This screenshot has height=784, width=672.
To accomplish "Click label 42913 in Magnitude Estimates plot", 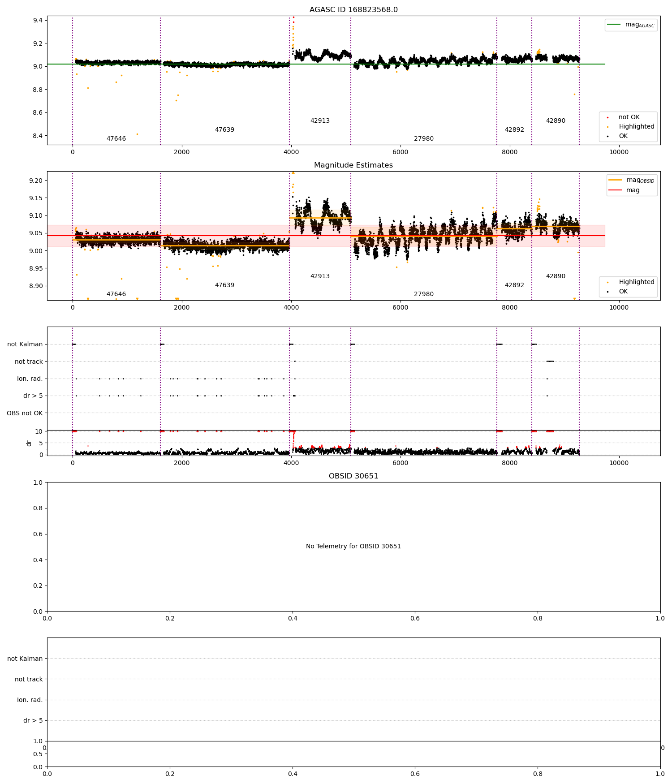I will point(320,276).
